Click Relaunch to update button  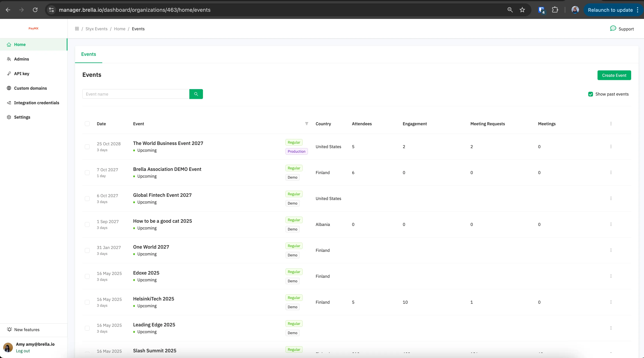pos(610,10)
